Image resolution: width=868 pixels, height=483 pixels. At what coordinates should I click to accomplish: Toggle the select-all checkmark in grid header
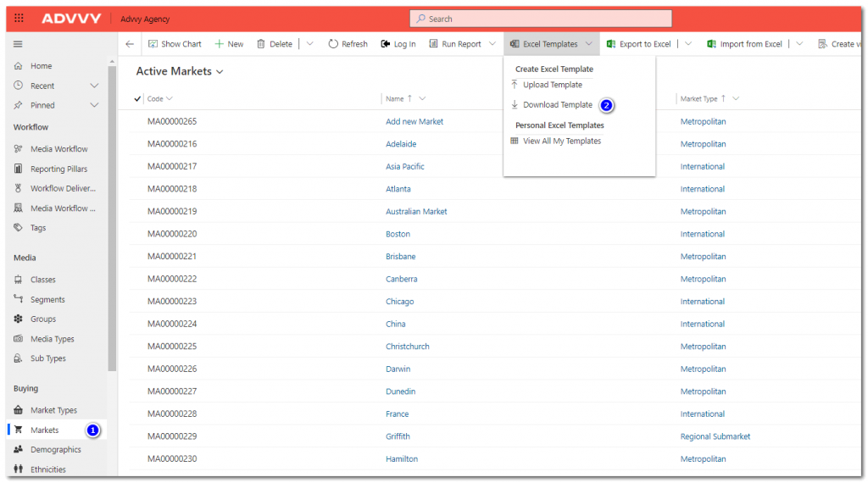[x=138, y=99]
